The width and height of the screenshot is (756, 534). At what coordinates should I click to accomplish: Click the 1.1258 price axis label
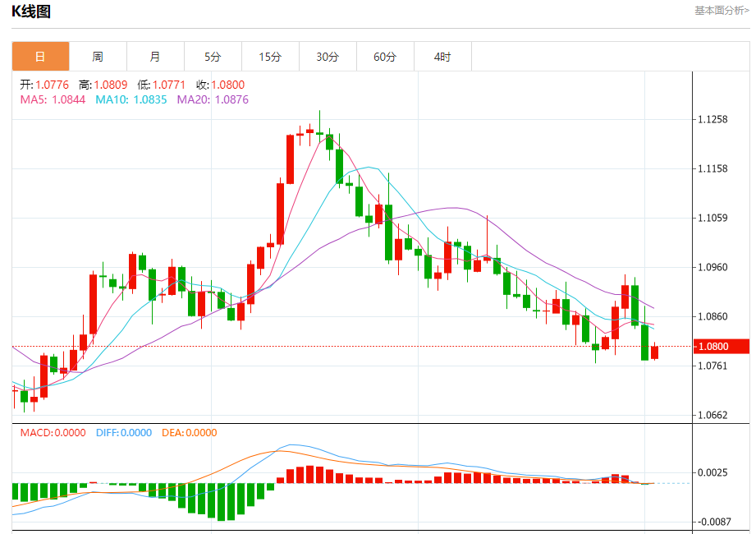click(712, 119)
